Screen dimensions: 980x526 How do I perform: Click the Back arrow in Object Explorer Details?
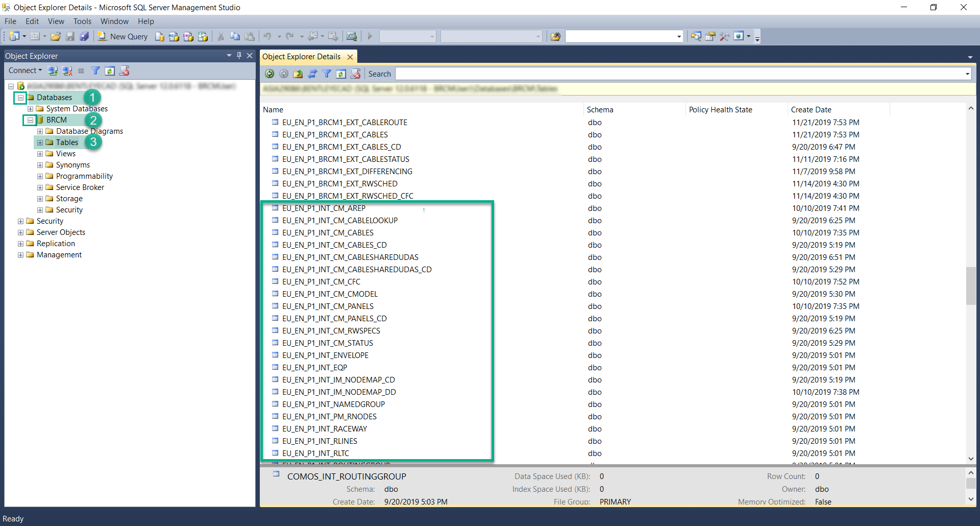pyautogui.click(x=269, y=74)
